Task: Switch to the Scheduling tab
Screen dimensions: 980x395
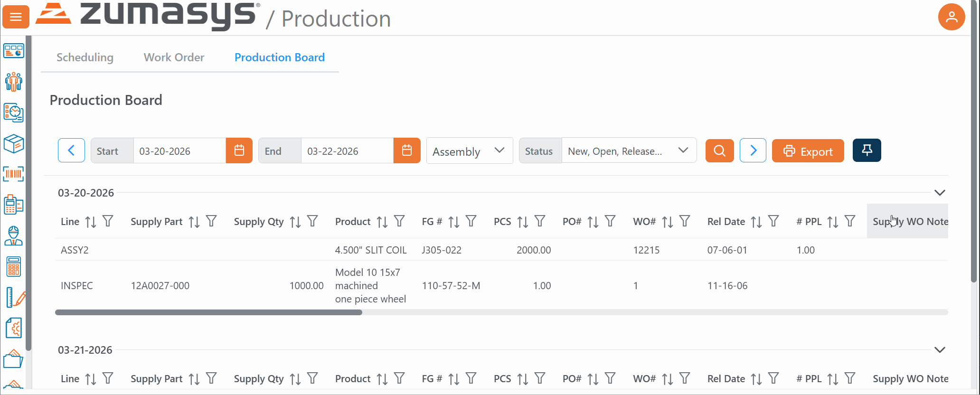Action: (x=85, y=57)
